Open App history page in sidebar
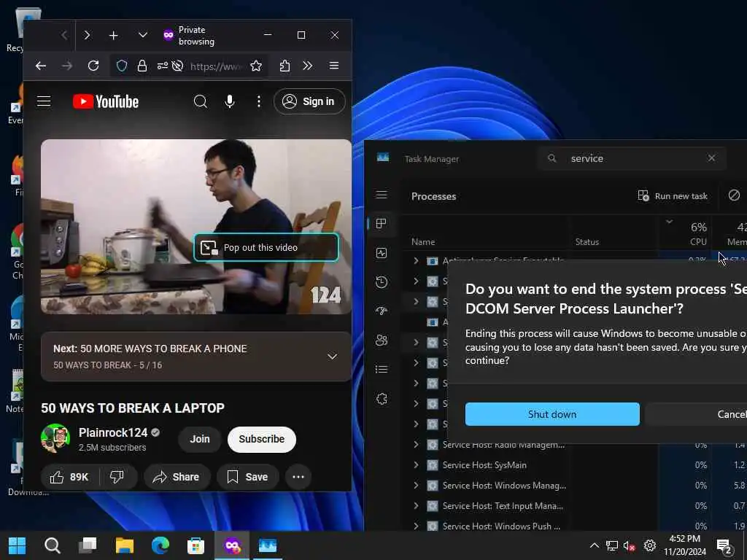Viewport: 747px width, 560px height. 381,282
